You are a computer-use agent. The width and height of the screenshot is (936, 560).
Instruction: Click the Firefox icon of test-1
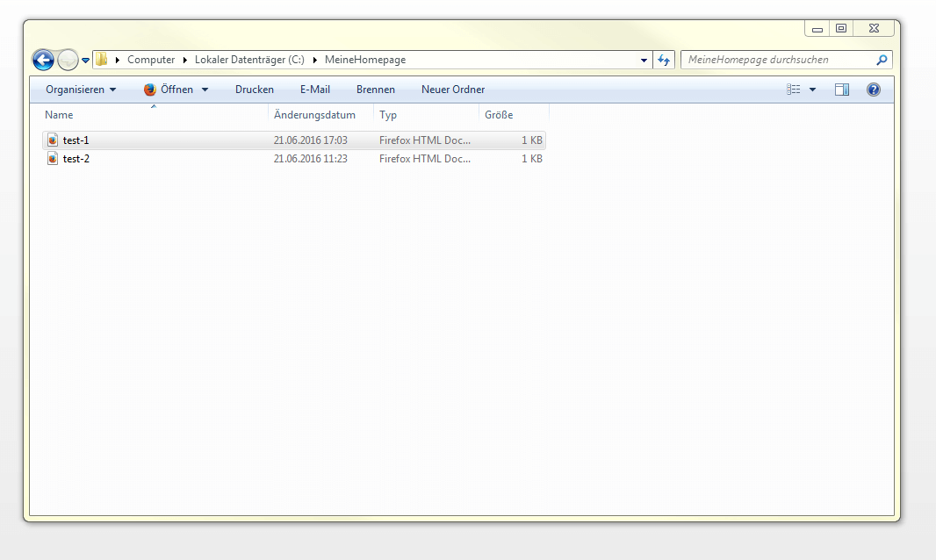(x=53, y=140)
